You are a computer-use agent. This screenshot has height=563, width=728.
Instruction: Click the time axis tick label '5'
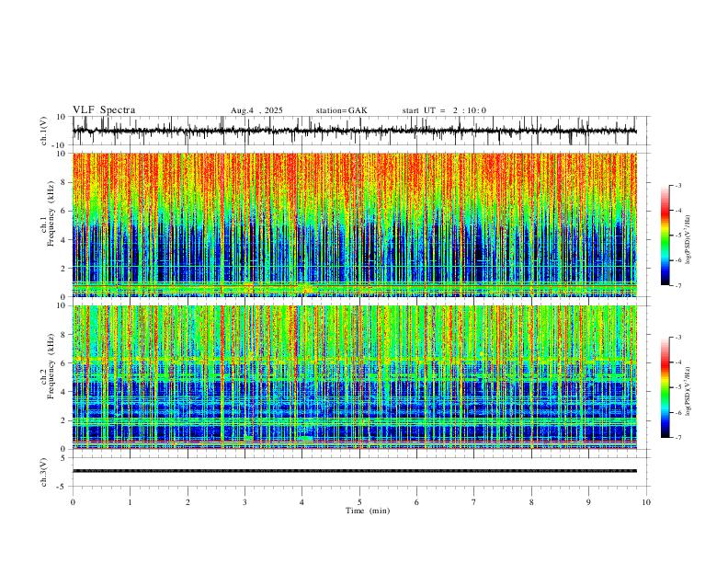click(359, 502)
